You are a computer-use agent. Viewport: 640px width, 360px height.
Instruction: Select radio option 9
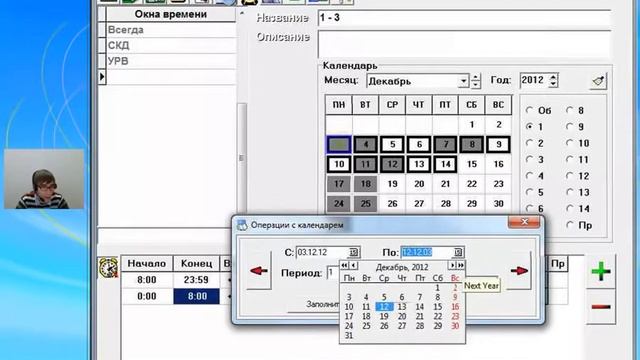point(570,127)
